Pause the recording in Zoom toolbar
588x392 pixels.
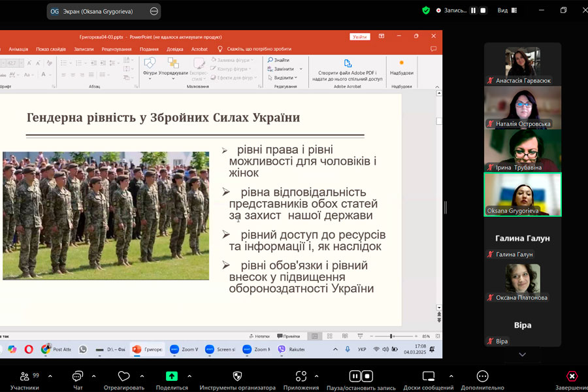(355, 376)
